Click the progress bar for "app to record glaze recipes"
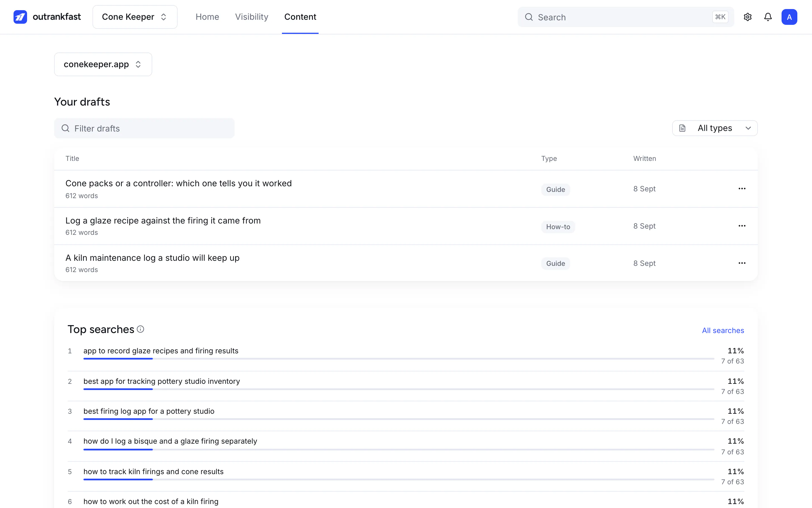Viewport: 812px width, 508px height. 399,359
